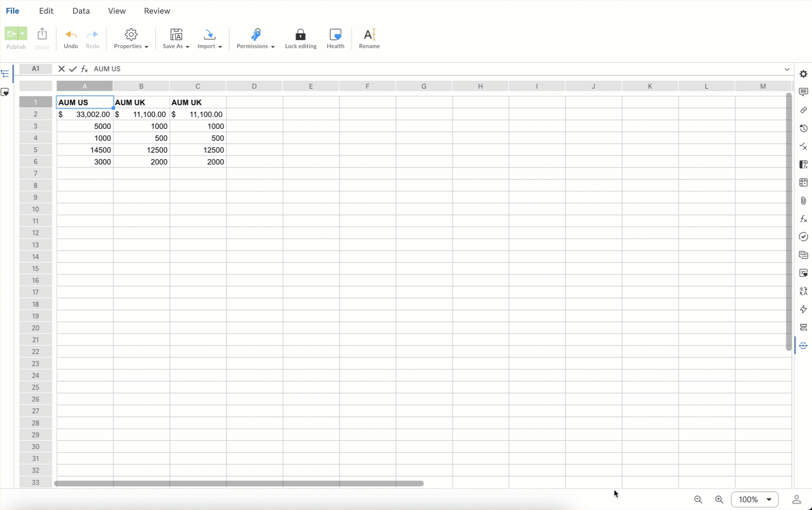812x510 pixels.
Task: Open the table formula icon in right sidebar
Action: point(804,165)
